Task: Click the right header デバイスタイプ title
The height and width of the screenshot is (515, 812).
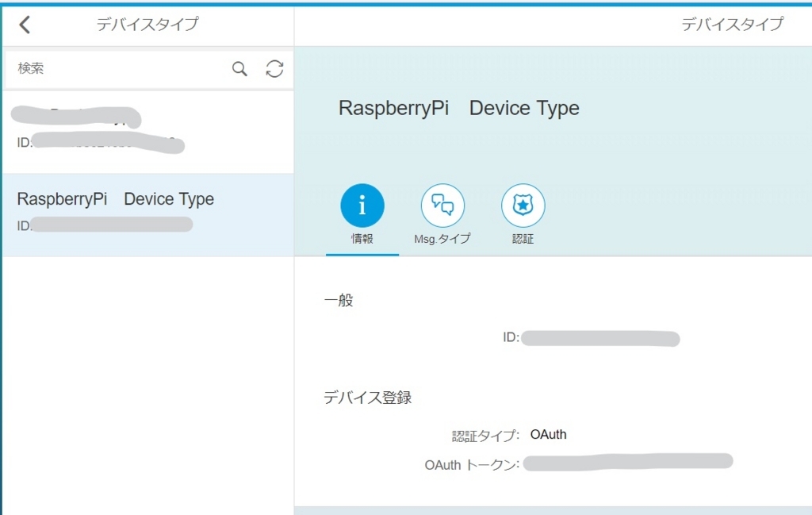Action: tap(732, 24)
